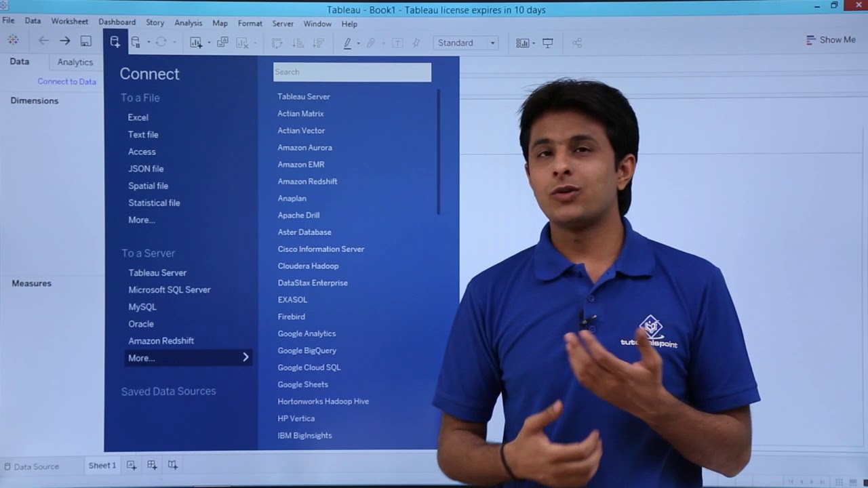Enter presentation mode icon
868x488 pixels.
coord(548,43)
